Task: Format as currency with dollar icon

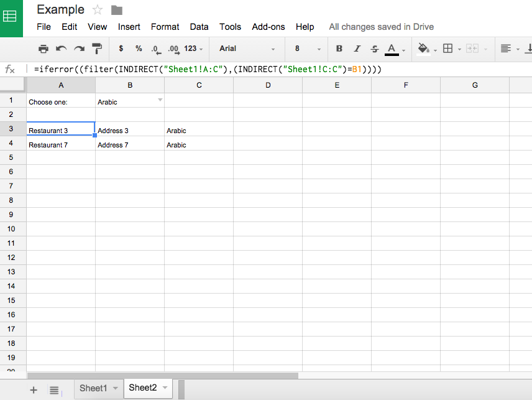Action: pyautogui.click(x=121, y=49)
